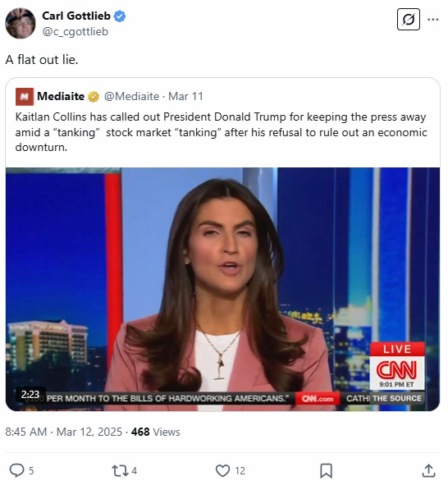Open the @Mediaite handle
This screenshot has height=485, width=448.
click(x=132, y=97)
